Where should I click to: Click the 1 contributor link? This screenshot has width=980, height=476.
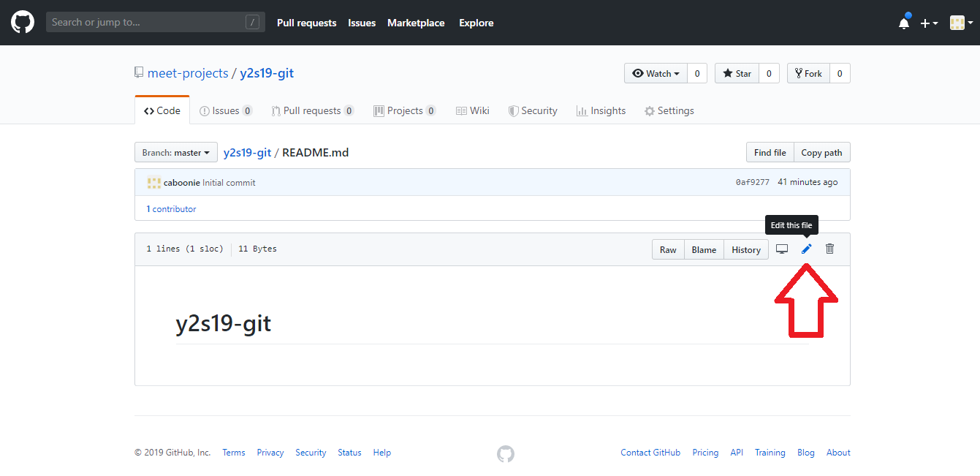(171, 208)
